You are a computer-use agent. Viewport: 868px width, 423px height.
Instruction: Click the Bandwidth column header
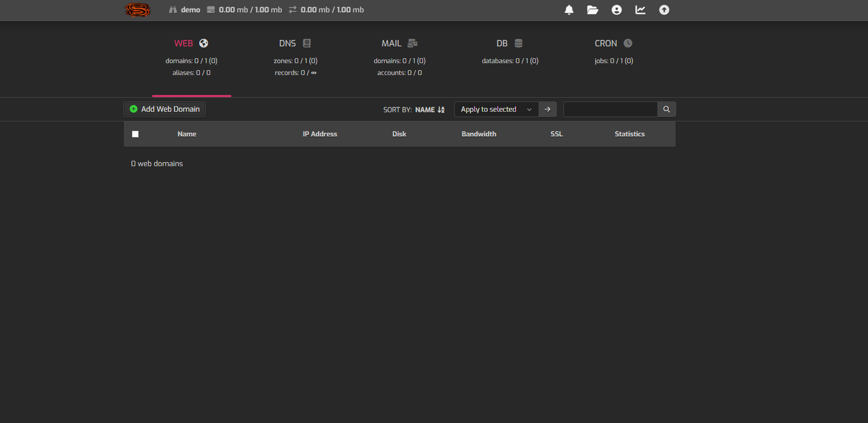pyautogui.click(x=479, y=134)
